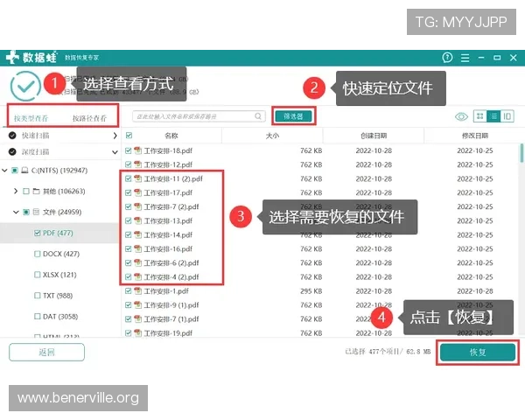525x420 pixels.
Task: Uncheck 工作安排-11 (2).pdf checkbox
Action: pos(129,178)
